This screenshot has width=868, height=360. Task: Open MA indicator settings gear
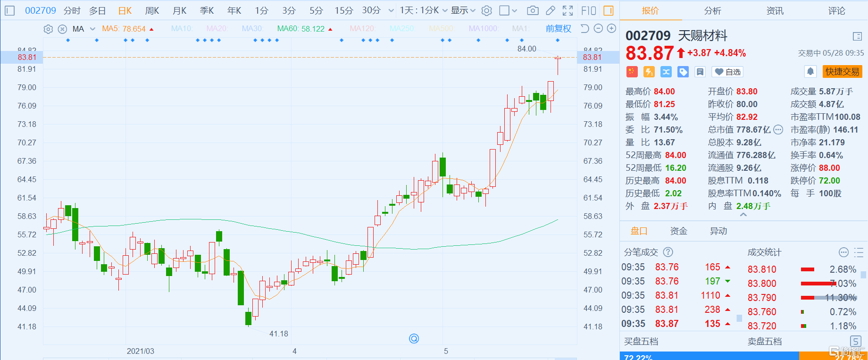pos(48,29)
